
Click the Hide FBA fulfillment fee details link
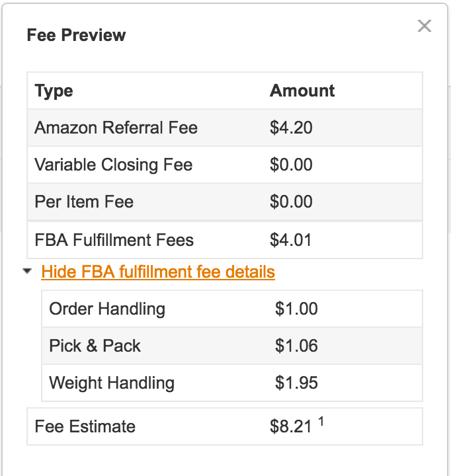click(158, 272)
